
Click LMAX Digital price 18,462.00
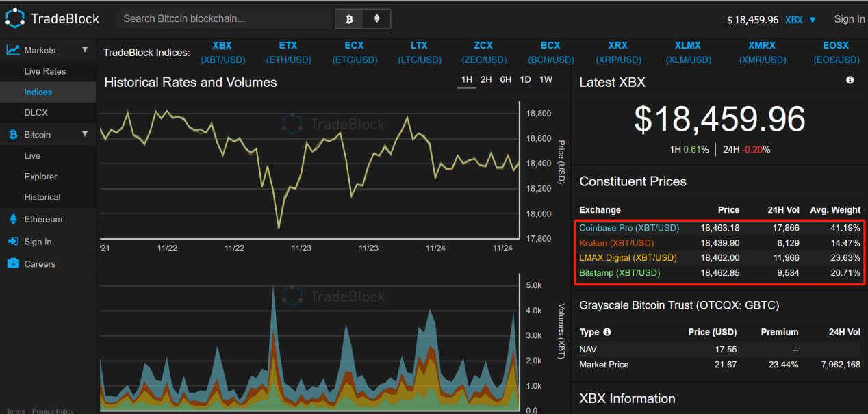720,258
